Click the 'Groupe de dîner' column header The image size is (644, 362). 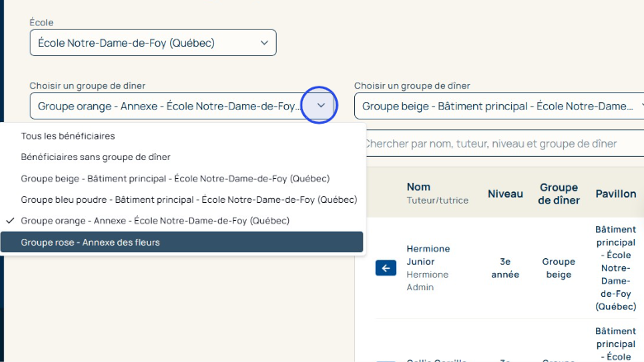[559, 194]
